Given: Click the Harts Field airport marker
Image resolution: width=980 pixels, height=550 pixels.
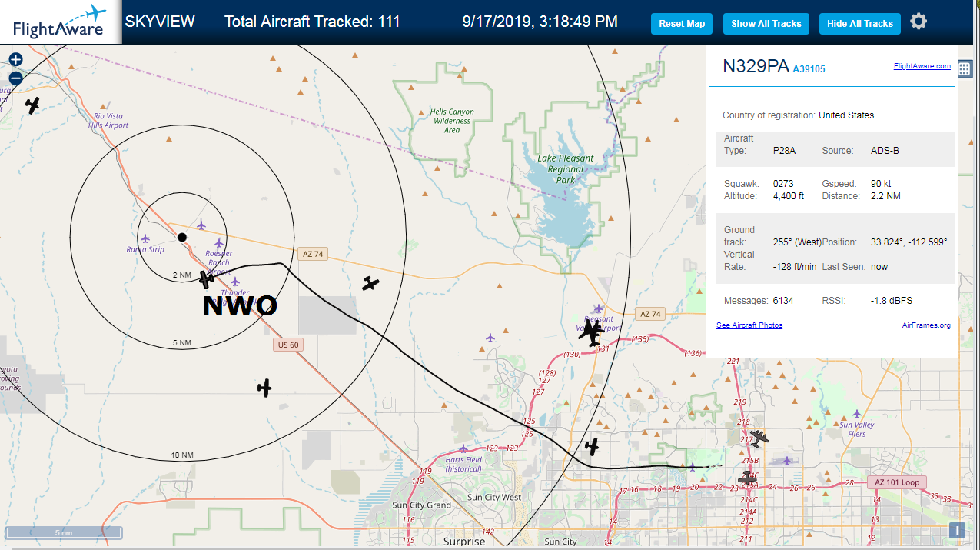Looking at the screenshot, I should (463, 448).
